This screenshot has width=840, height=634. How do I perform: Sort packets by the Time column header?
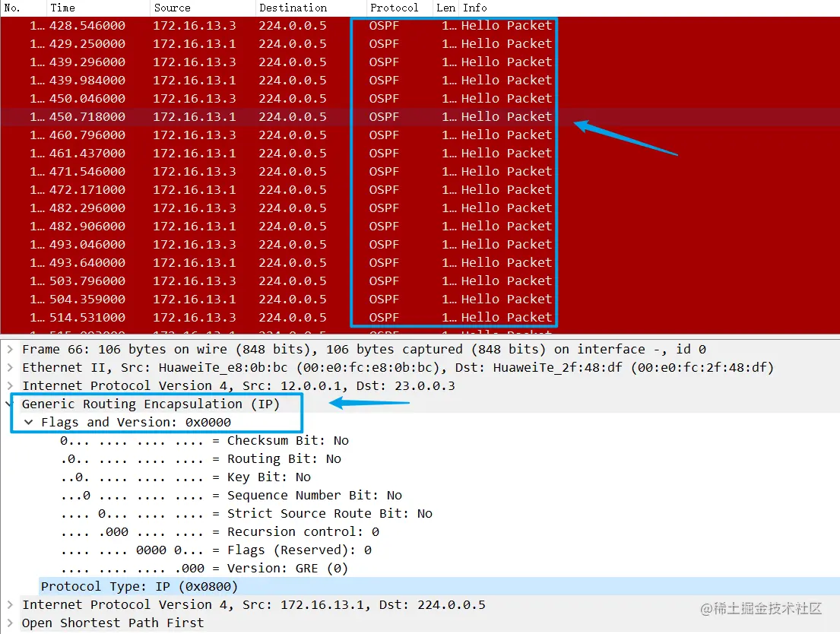[97, 8]
